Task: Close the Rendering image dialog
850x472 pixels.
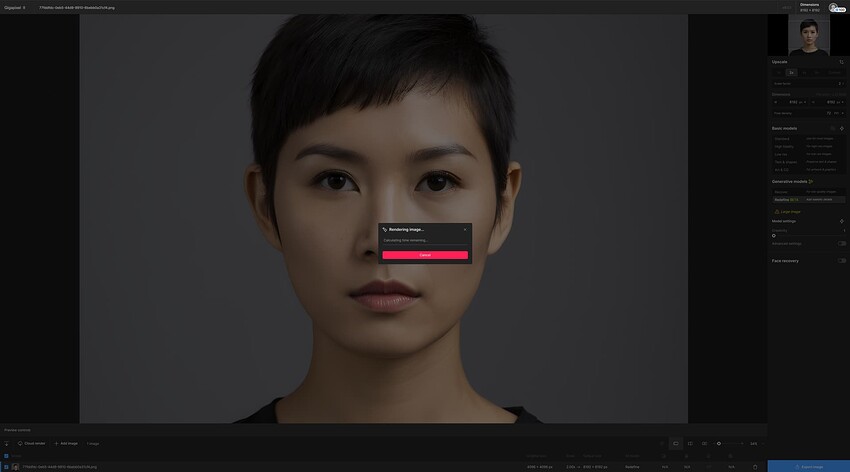Action: pos(465,229)
